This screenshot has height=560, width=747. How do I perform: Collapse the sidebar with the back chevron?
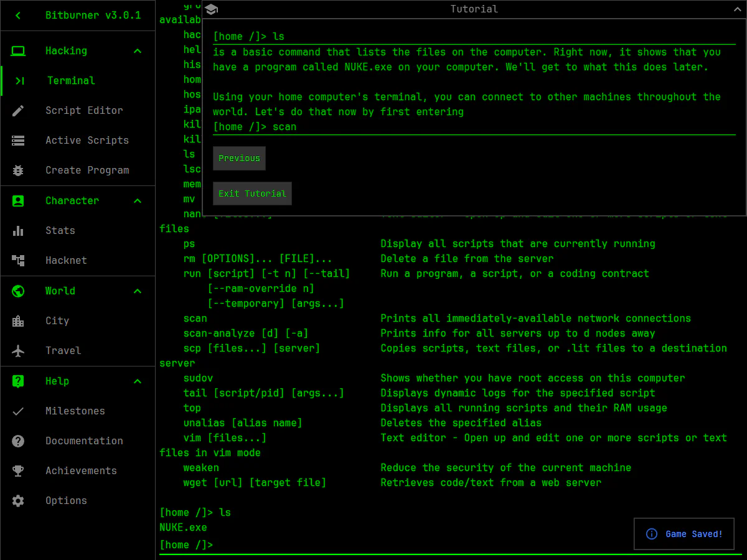coord(18,16)
